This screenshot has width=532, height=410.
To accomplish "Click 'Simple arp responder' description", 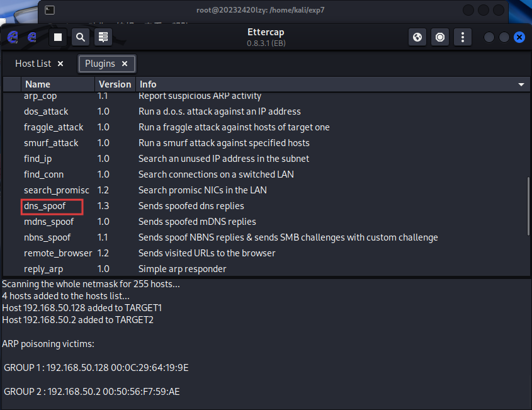I will point(182,269).
